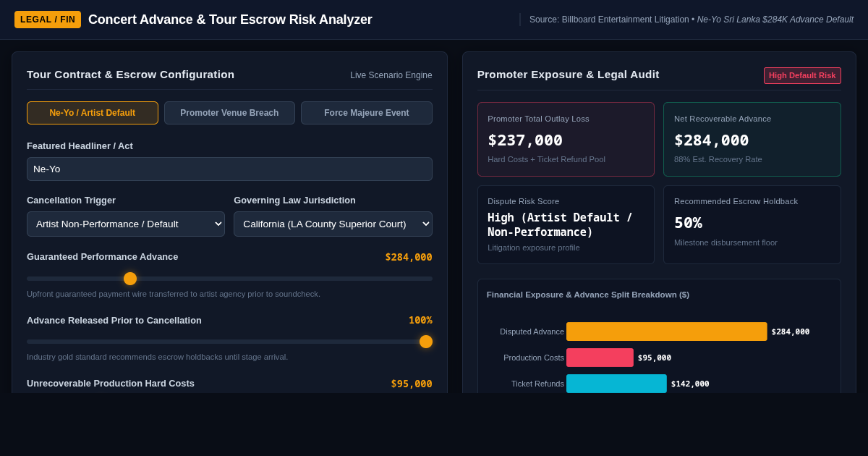Click the Milestone disbursement floor text
868x456 pixels.
click(x=726, y=242)
